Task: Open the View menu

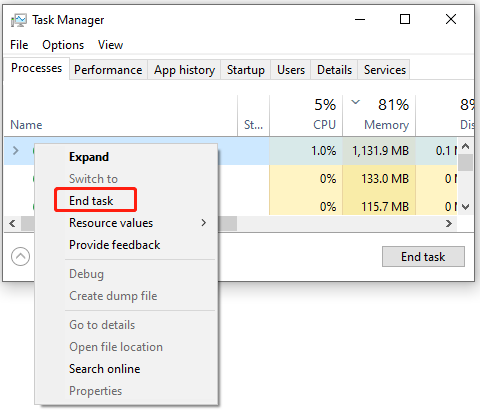Action: [110, 45]
